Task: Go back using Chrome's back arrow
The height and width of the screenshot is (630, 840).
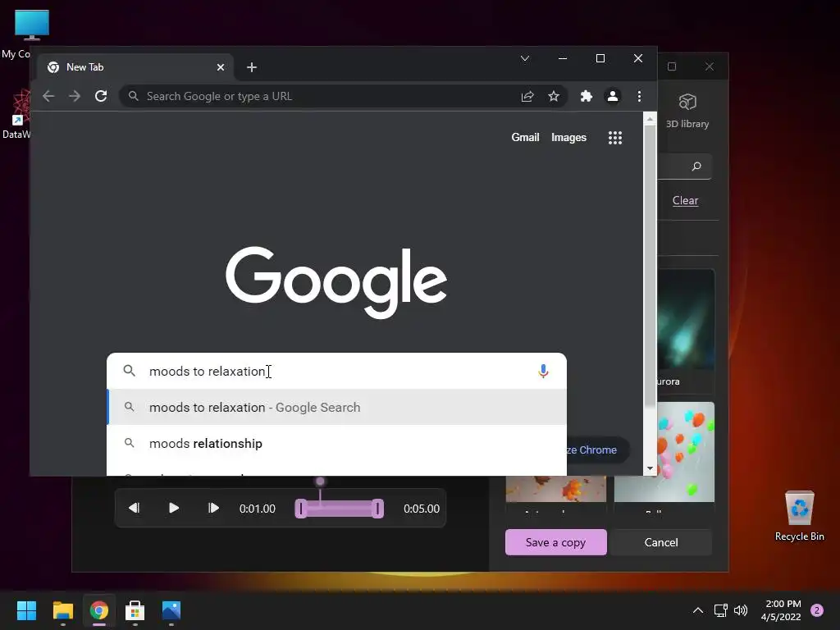Action: pos(48,96)
